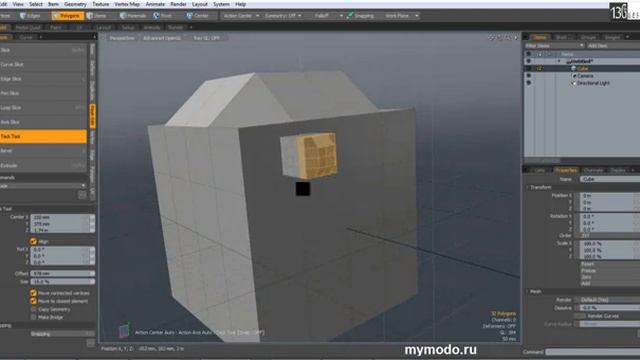Adjust the Size percentage field

pos(62,282)
